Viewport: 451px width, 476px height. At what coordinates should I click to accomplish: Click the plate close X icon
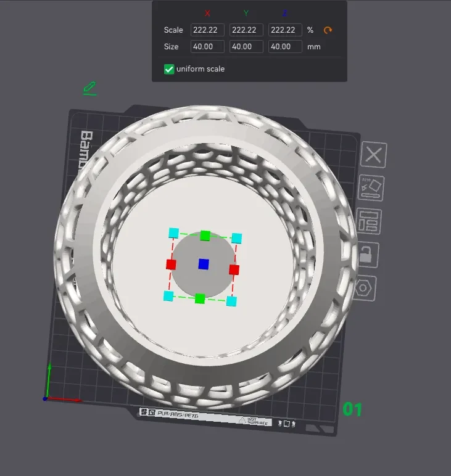373,155
